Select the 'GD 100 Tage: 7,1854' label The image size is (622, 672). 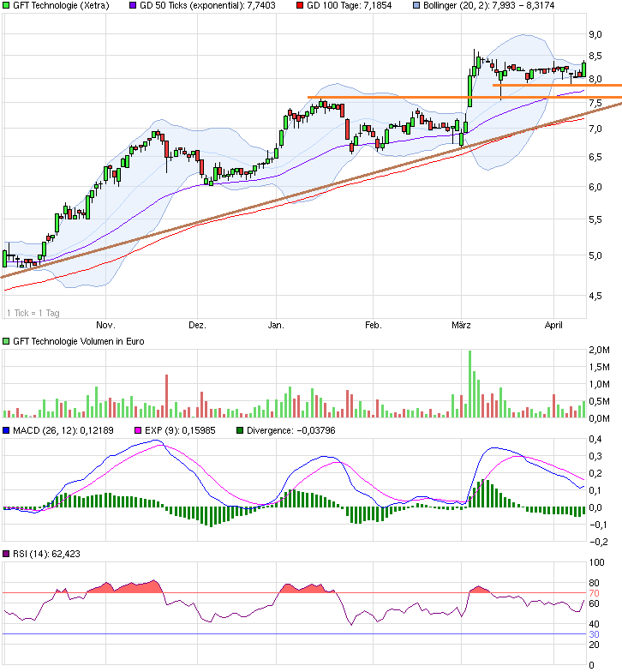pos(350,5)
